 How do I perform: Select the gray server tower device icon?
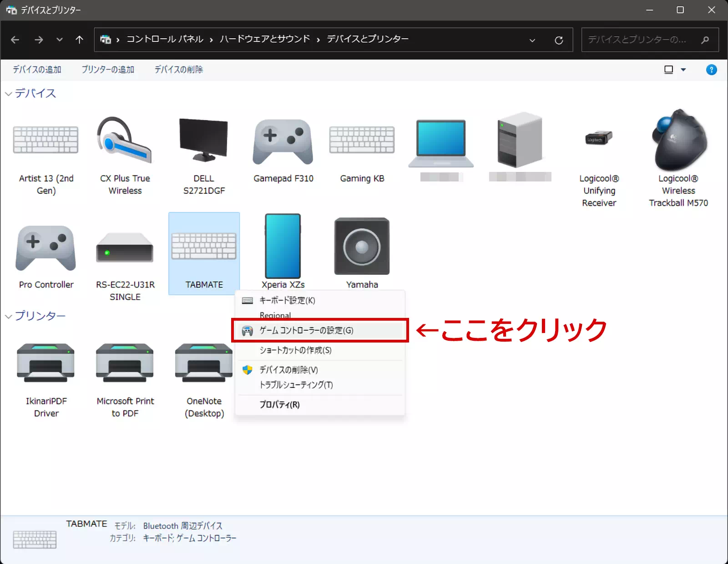[520, 140]
